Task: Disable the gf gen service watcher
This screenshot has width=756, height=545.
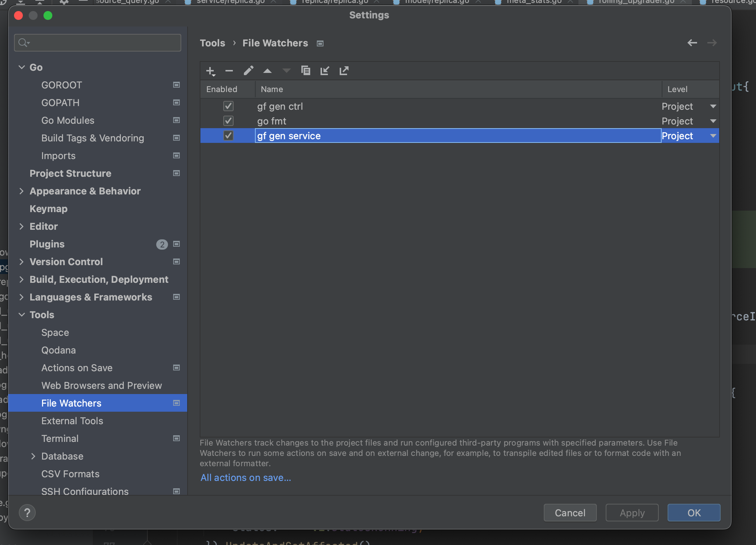Action: 228,136
